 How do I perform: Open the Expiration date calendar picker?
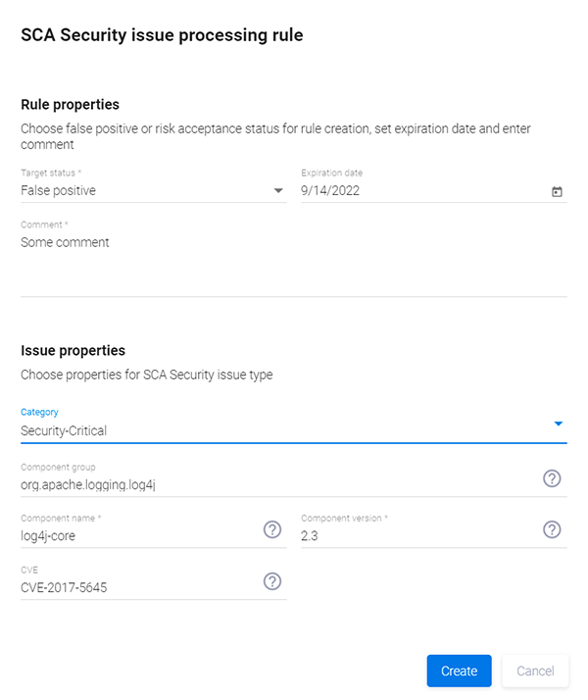pos(557,191)
